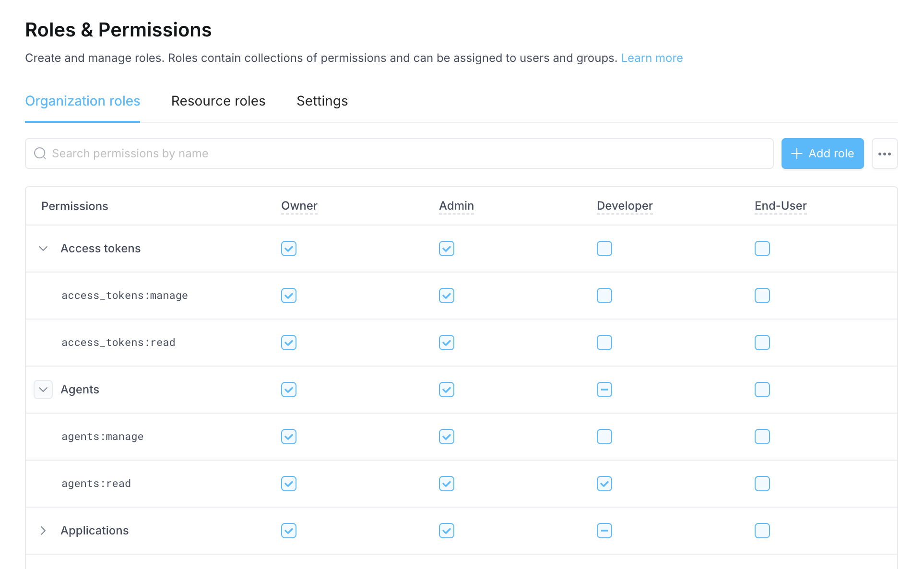Click the Owner column header
Image resolution: width=924 pixels, height=569 pixels.
click(x=299, y=206)
